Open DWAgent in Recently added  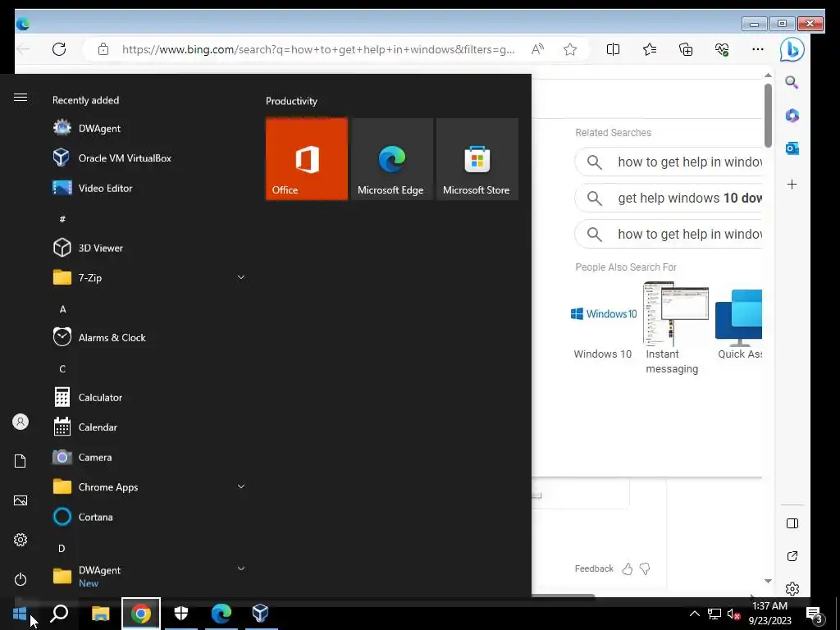click(149, 129)
